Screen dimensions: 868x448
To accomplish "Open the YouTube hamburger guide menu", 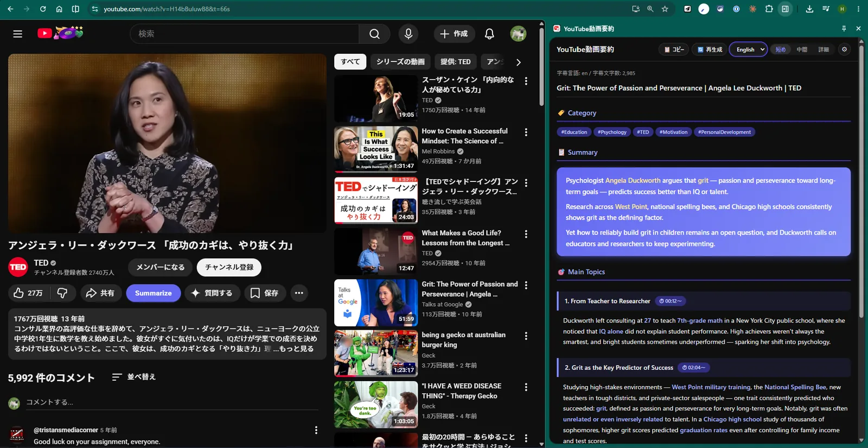I will pyautogui.click(x=17, y=34).
